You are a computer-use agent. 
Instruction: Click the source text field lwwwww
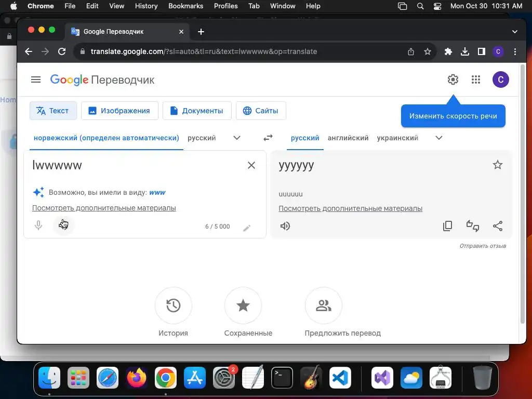pyautogui.click(x=136, y=165)
